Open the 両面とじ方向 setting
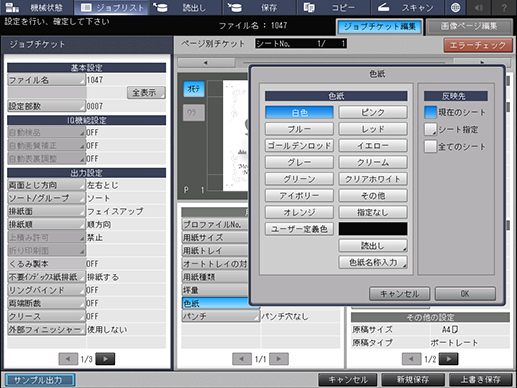517x388 pixels. point(46,185)
